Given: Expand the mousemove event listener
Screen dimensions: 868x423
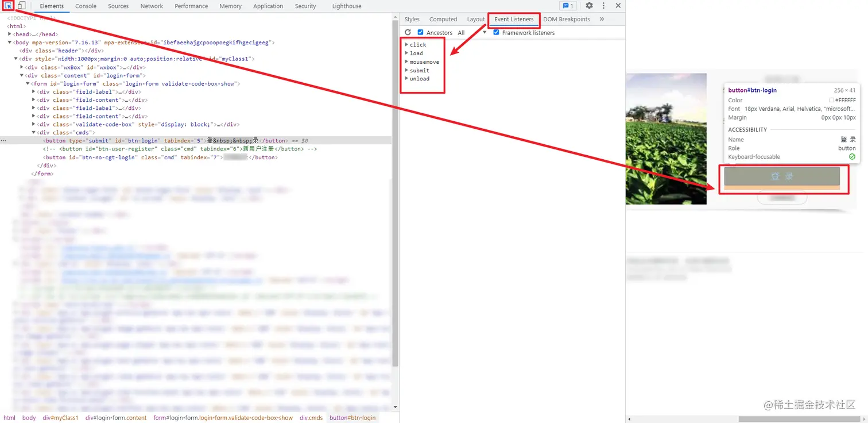Looking at the screenshot, I should (x=407, y=61).
